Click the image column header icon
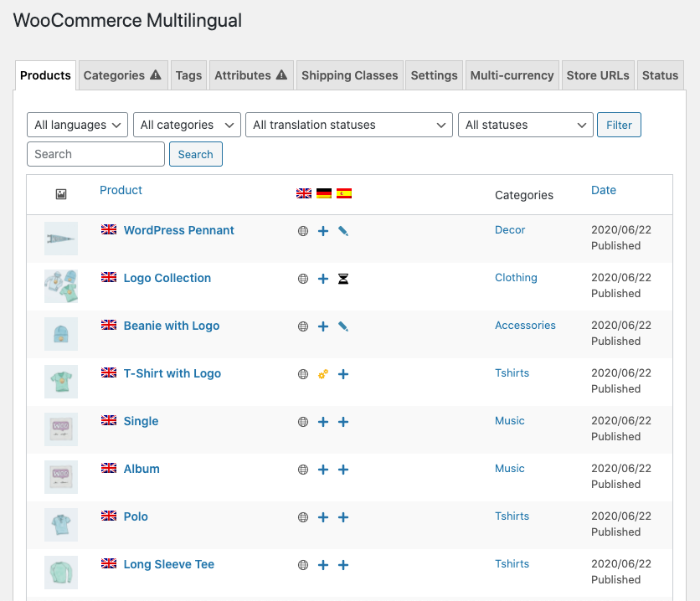700x601 pixels. (x=61, y=194)
